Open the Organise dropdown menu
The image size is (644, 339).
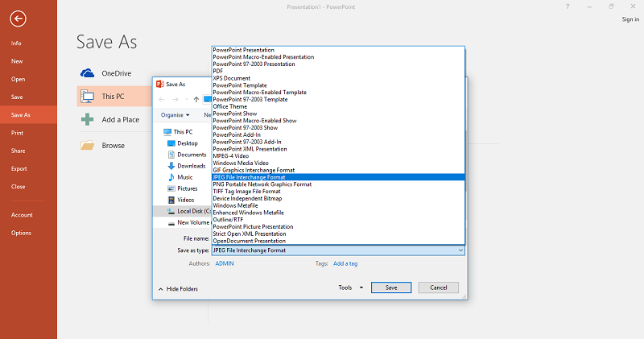tap(175, 115)
